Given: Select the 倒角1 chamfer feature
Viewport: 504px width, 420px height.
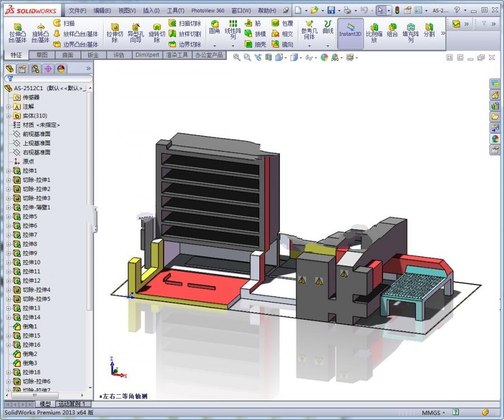Looking at the screenshot, I should tap(25, 326).
